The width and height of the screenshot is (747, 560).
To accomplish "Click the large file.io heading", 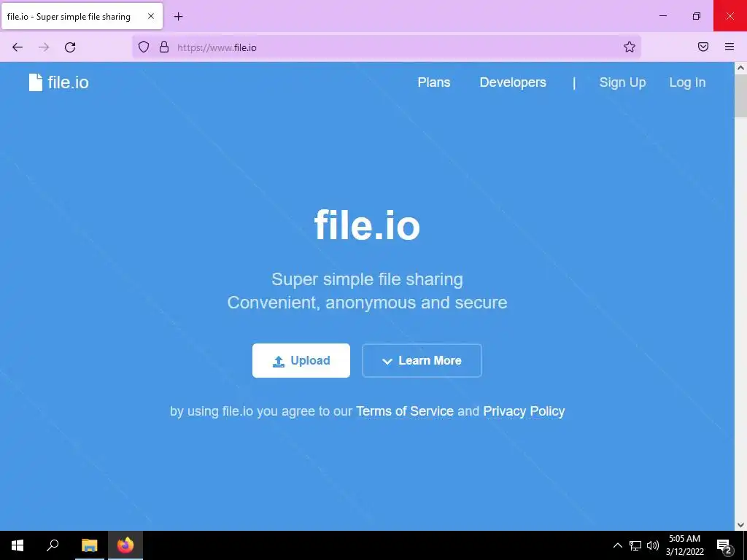I will point(367,225).
